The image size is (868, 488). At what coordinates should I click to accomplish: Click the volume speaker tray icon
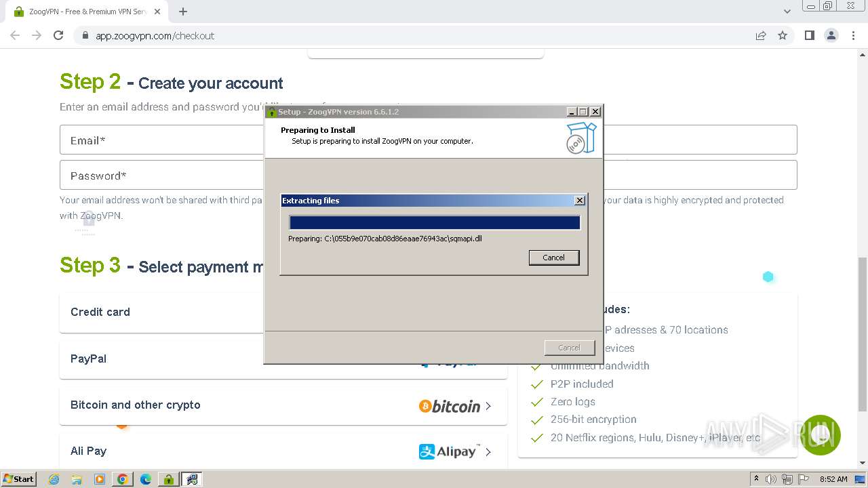(771, 479)
